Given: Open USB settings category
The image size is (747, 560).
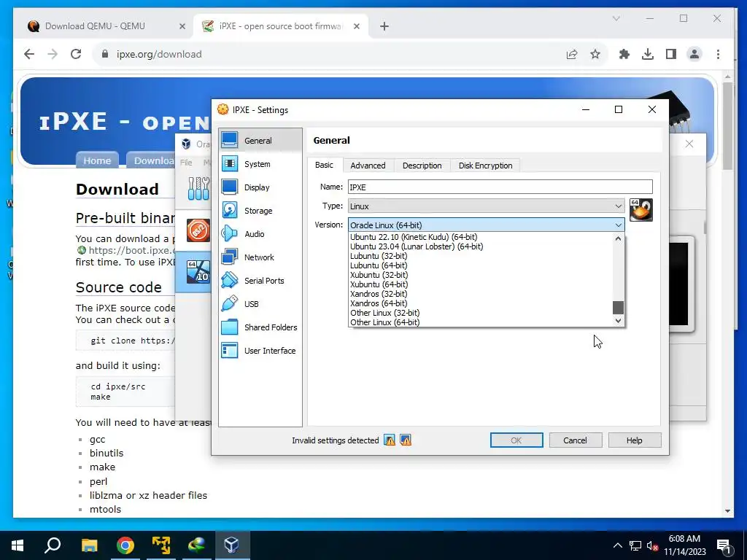Looking at the screenshot, I should 260,304.
